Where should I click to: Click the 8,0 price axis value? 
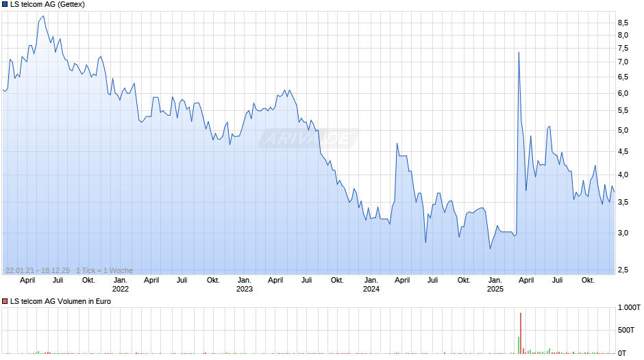[x=623, y=36]
